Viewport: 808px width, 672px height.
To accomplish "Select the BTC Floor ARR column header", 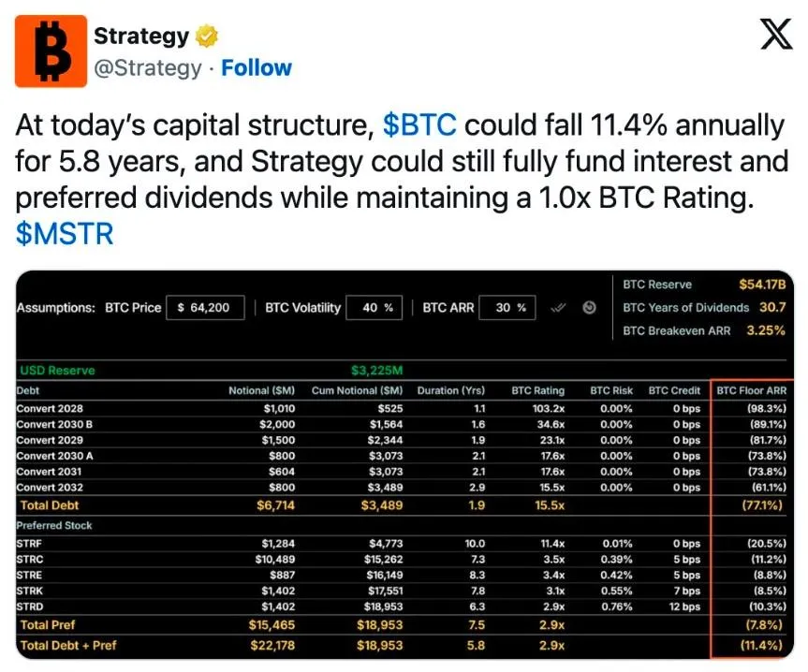I will 751,390.
